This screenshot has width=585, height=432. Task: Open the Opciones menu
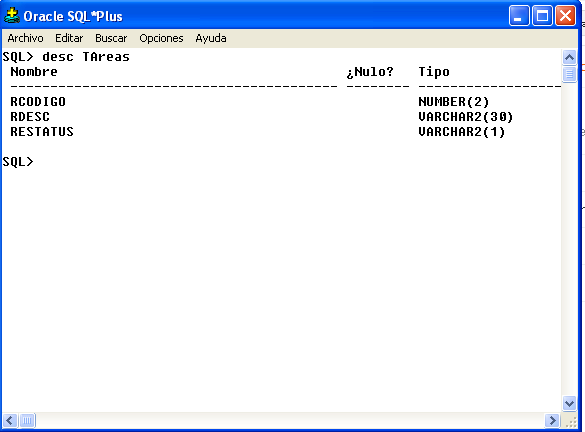point(161,38)
